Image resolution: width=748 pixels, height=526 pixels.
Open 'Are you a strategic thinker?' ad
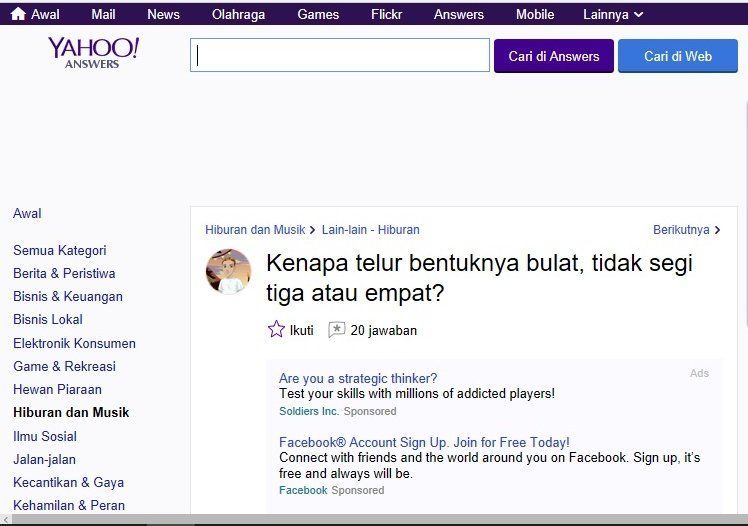[x=358, y=378]
